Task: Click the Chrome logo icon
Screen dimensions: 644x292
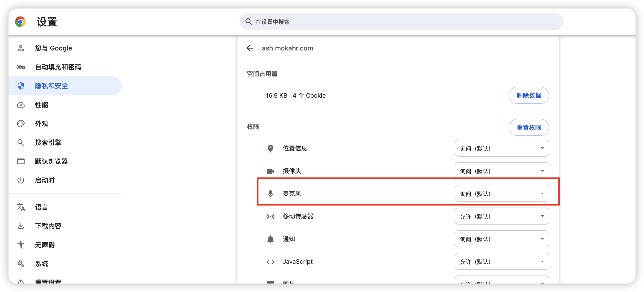Action: (x=20, y=22)
